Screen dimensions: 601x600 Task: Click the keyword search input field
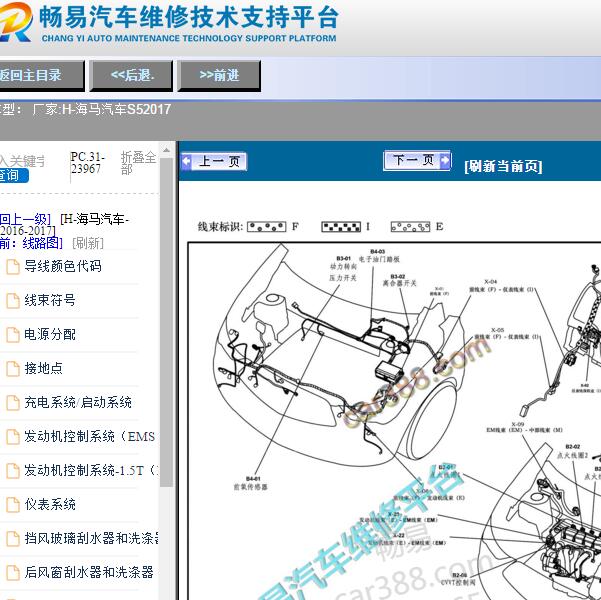pyautogui.click(x=23, y=161)
